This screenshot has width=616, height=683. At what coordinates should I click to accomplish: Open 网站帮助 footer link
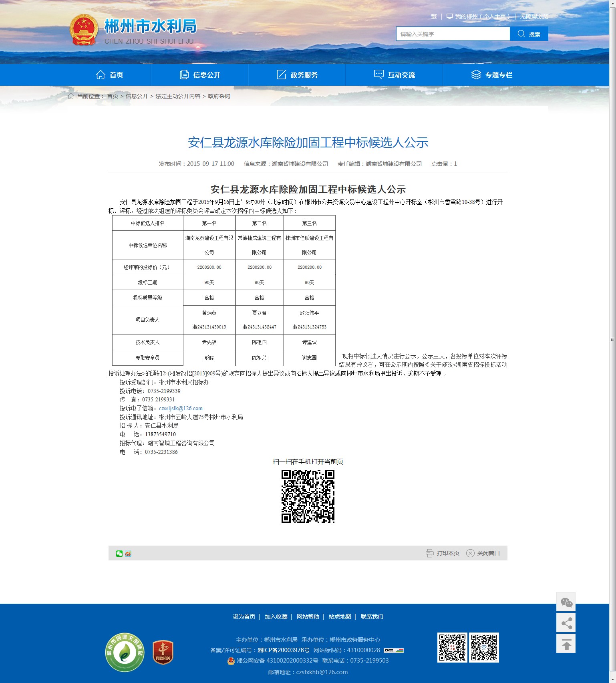point(308,617)
